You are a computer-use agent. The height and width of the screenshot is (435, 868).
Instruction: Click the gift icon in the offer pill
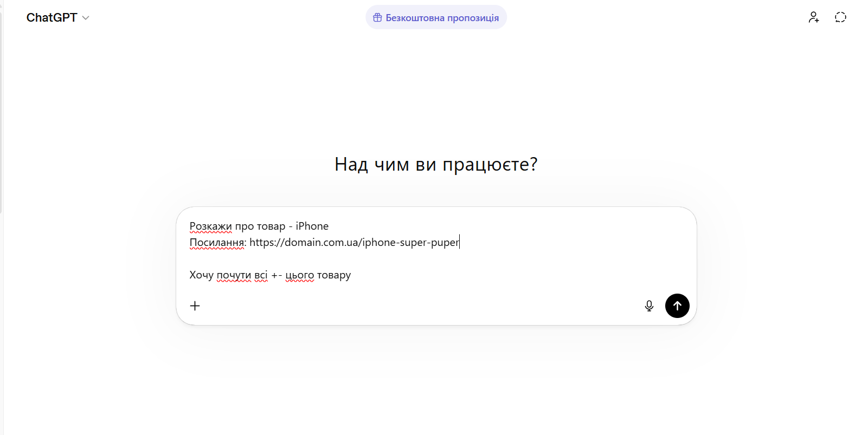[378, 18]
